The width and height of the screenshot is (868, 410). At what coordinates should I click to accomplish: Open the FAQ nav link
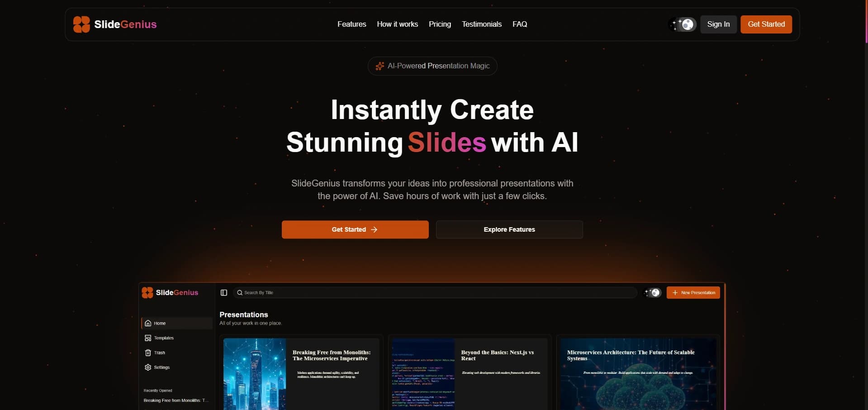(x=520, y=24)
